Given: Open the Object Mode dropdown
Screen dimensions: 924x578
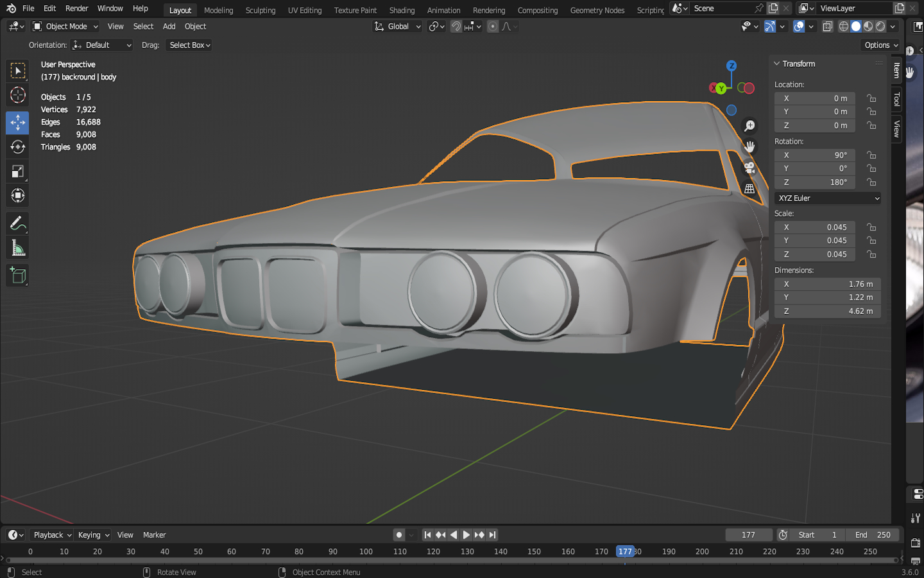Looking at the screenshot, I should 65,26.
